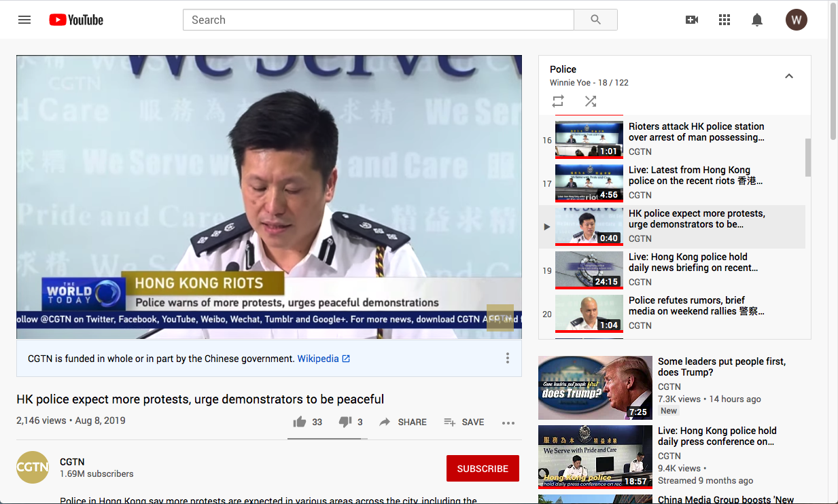Click the Share button
838x504 pixels.
pos(403,422)
